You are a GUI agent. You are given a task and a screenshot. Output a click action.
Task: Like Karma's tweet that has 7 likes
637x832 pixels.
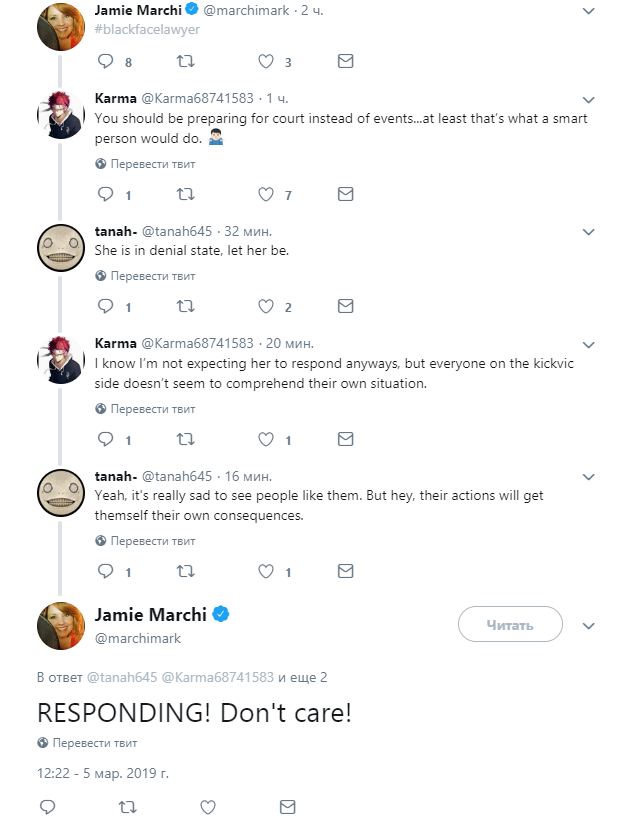pos(266,195)
